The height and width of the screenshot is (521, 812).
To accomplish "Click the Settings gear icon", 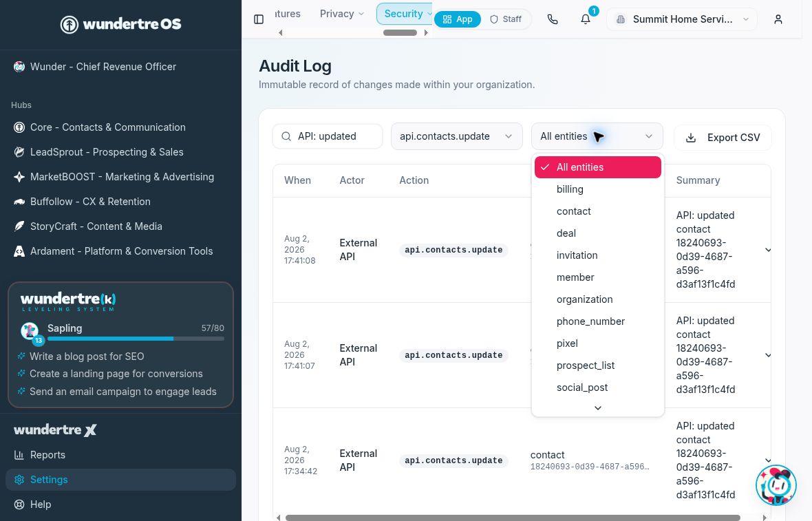I will [19, 480].
